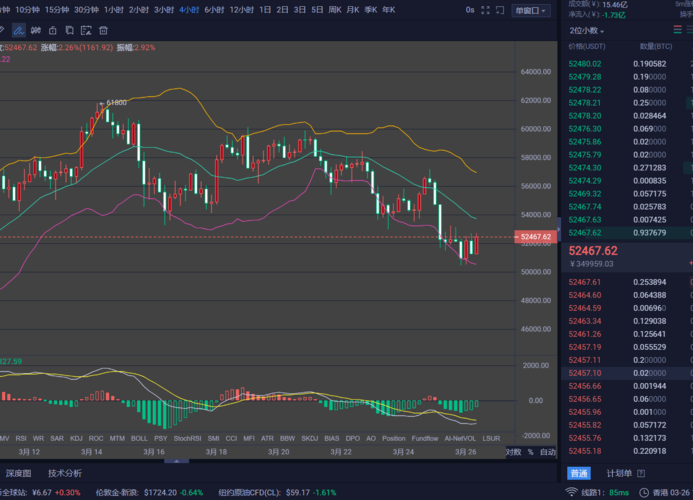Enable the BOLL indicator
Viewport: 693px width, 500px height.
(x=139, y=438)
